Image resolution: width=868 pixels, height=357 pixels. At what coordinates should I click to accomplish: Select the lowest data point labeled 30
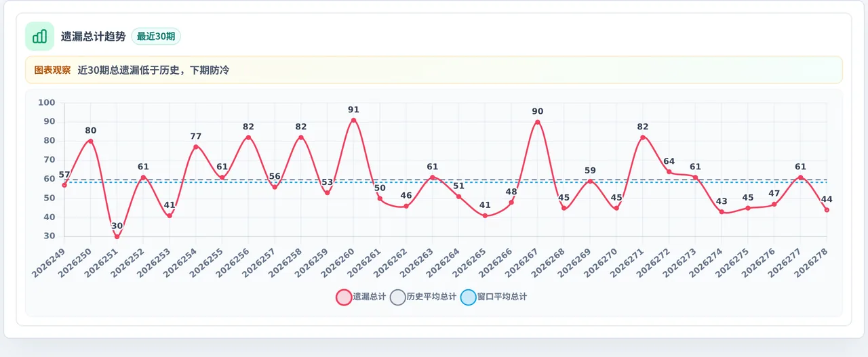click(117, 236)
